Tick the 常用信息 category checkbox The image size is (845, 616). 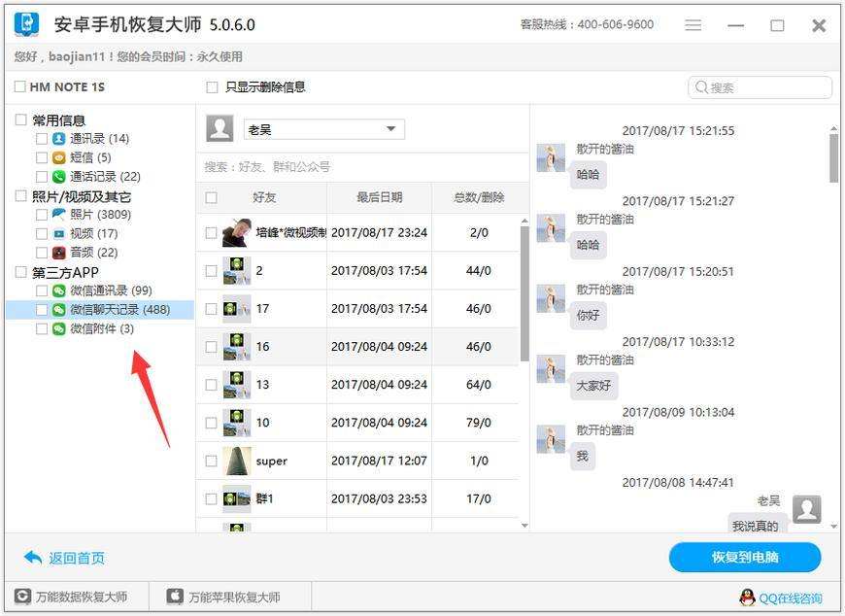21,120
